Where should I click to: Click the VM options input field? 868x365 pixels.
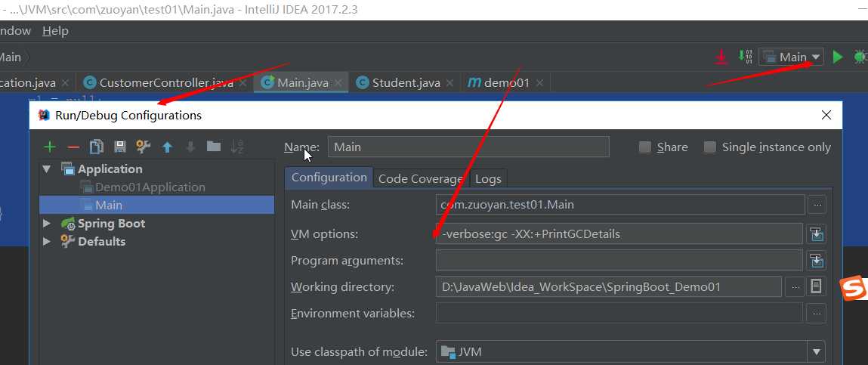[x=619, y=234]
